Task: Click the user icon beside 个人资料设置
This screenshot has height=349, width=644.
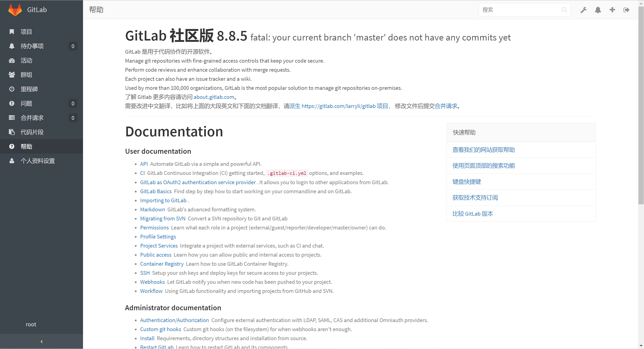Action: click(12, 161)
